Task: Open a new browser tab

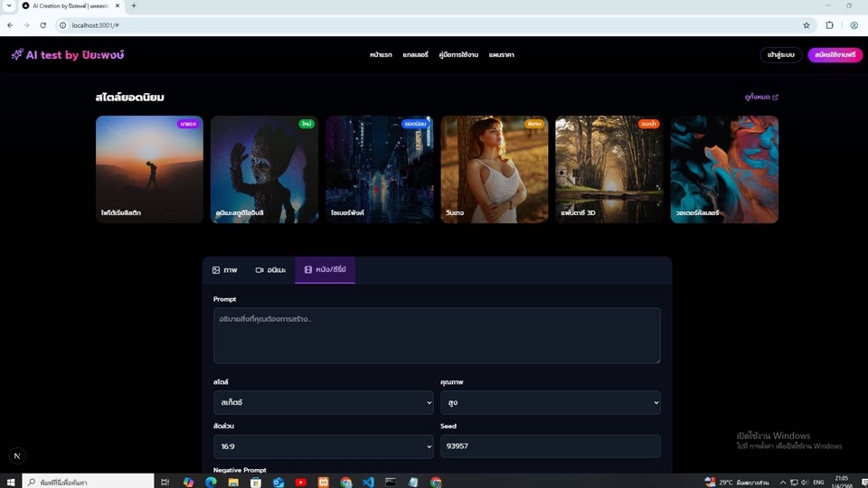Action: 134,5
